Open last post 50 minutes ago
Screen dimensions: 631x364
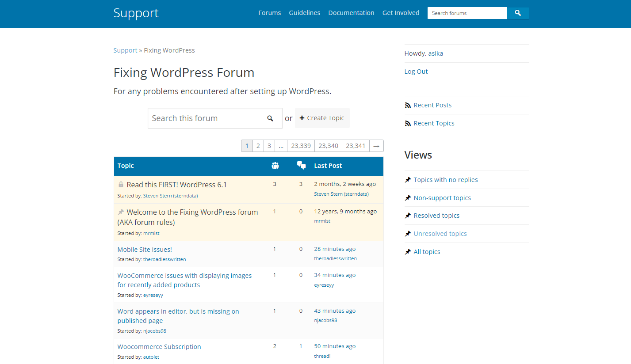(335, 346)
